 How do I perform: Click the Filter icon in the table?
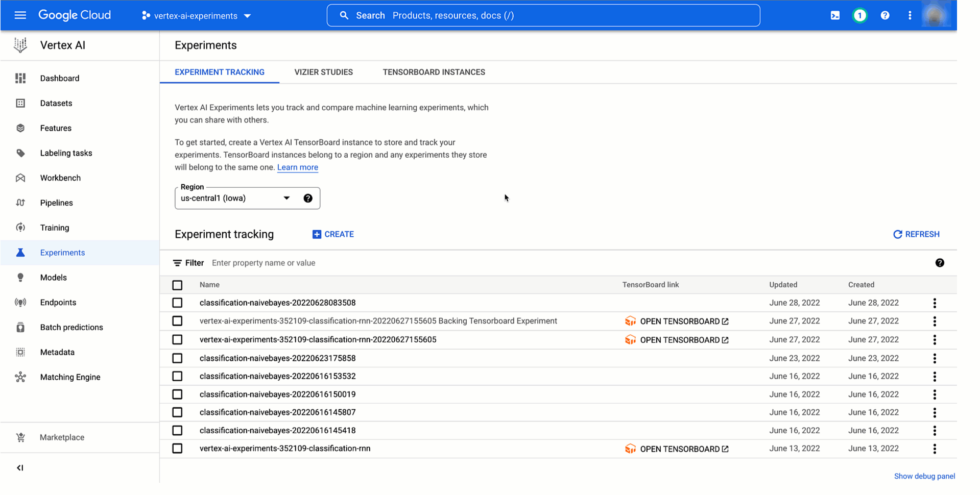pyautogui.click(x=177, y=263)
